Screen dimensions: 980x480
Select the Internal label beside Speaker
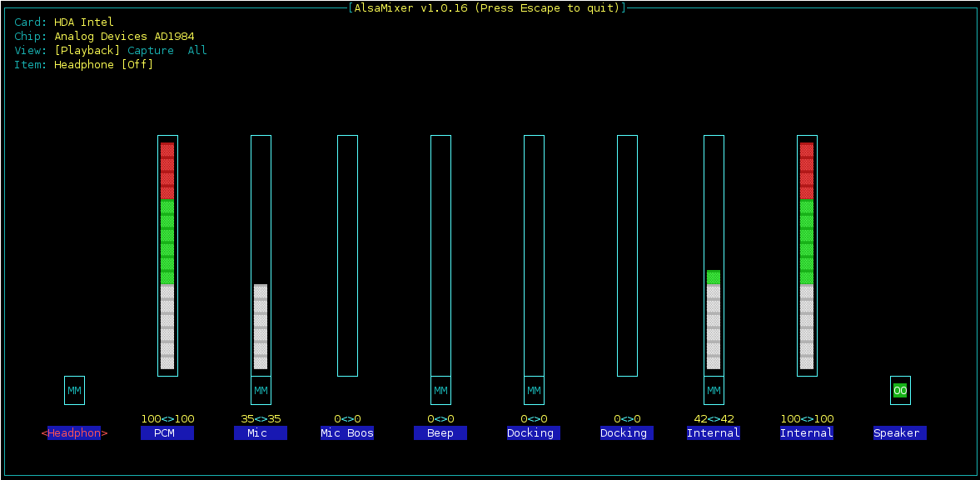point(807,433)
